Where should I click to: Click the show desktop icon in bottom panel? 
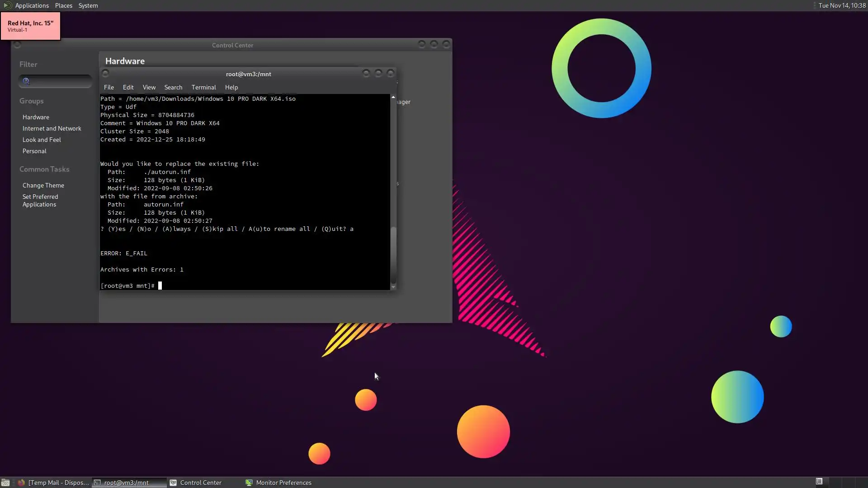[x=5, y=483]
